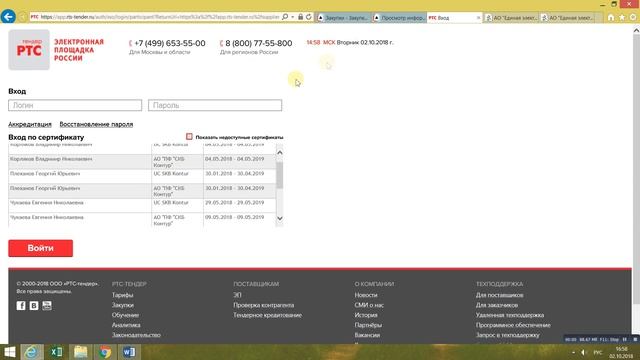Switch to the 'Закупки' browser tab
The image size is (640, 360).
(344, 18)
